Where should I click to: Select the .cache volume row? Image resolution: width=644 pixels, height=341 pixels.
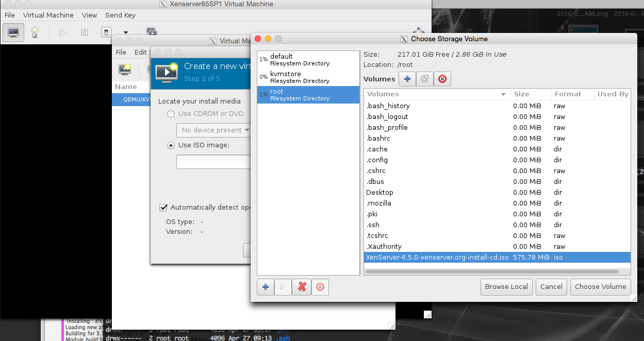[x=497, y=149]
